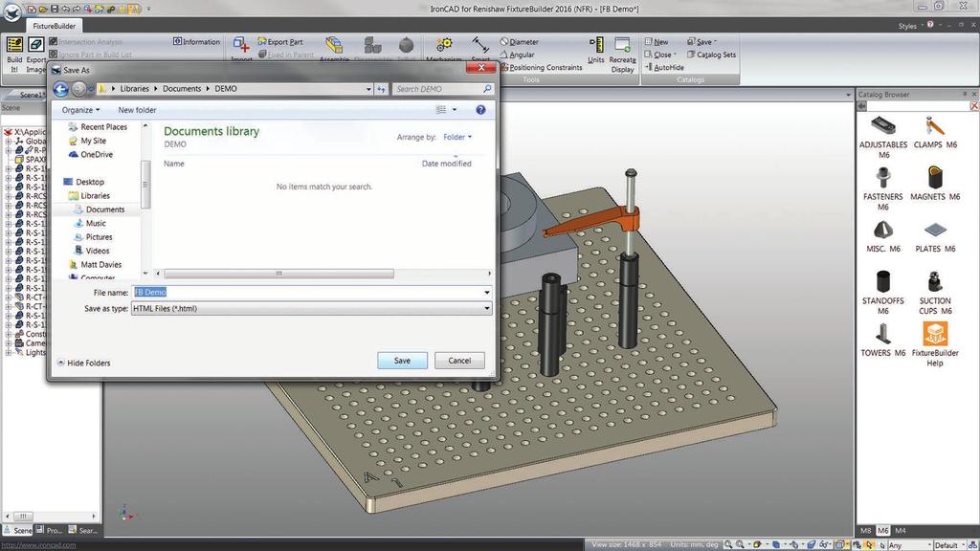Click Cancel button in dialog
980x551 pixels.
459,361
